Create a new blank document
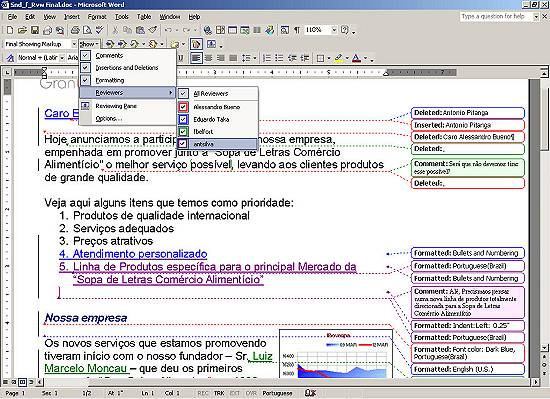Screen dimensions: 550x399 coord(10,30)
